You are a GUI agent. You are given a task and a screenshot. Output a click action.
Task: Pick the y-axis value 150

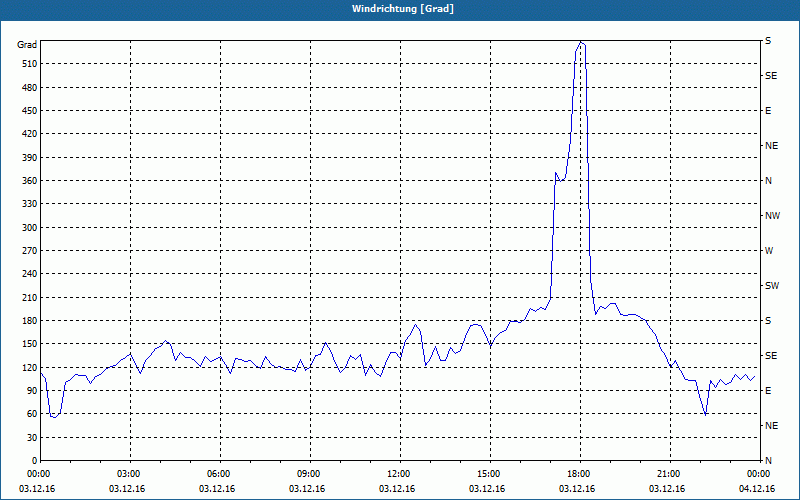click(30, 343)
